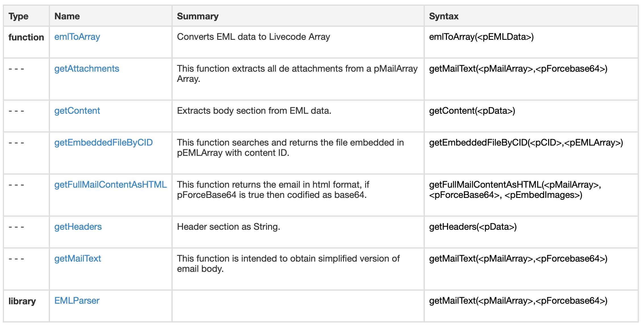Viewport: 644px width, 327px height.
Task: Click the getHeaders(<pData>) syntax text
Action: pyautogui.click(x=473, y=227)
